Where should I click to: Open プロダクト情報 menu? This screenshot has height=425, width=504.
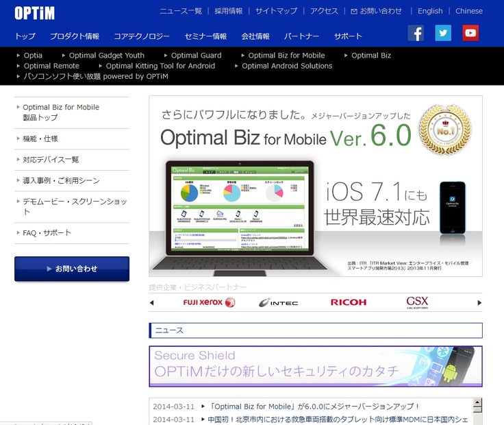point(75,36)
